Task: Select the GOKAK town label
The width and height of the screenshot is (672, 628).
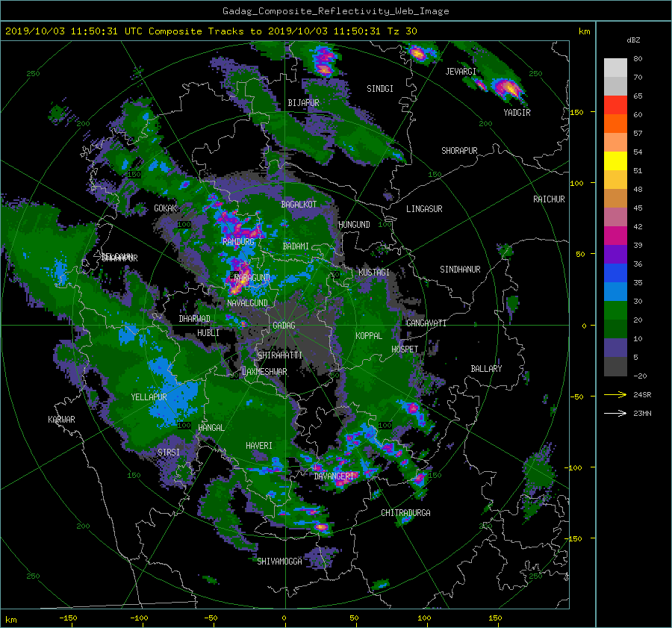Action: click(166, 208)
